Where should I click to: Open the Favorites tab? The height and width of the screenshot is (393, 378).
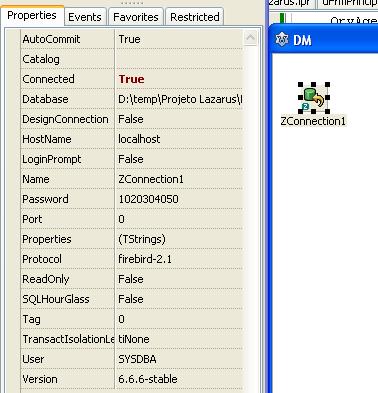[x=136, y=17]
